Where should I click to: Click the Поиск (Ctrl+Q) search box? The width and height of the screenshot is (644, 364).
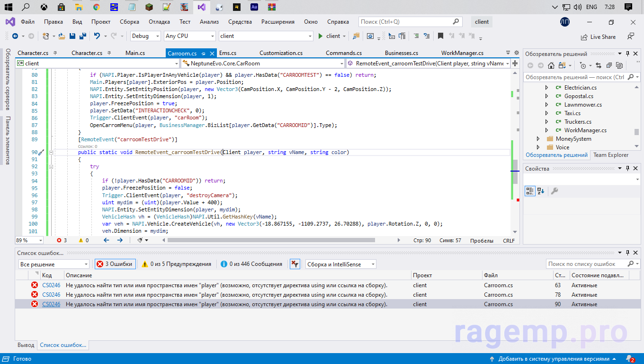(410, 22)
